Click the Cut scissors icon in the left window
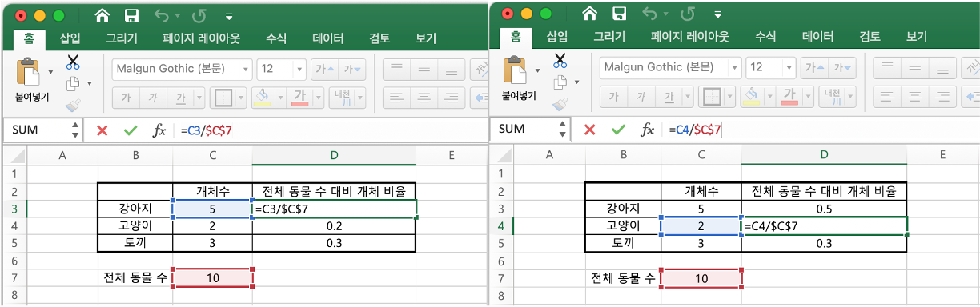 coord(73,62)
